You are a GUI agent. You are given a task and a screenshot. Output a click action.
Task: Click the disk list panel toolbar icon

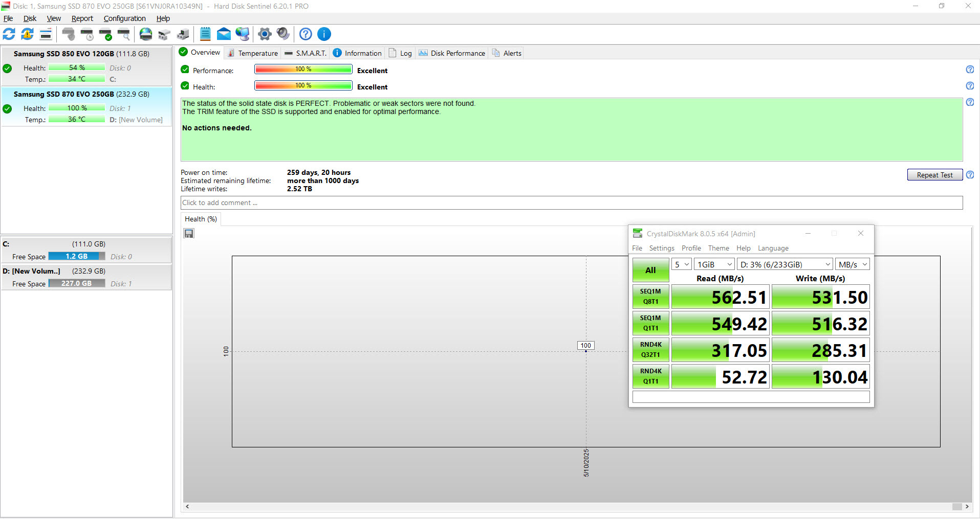[46, 34]
